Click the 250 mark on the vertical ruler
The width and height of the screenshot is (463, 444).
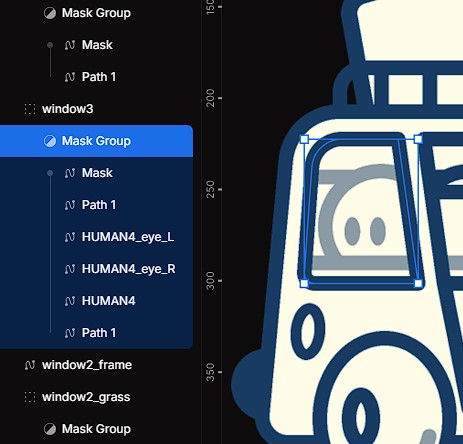[x=210, y=189]
